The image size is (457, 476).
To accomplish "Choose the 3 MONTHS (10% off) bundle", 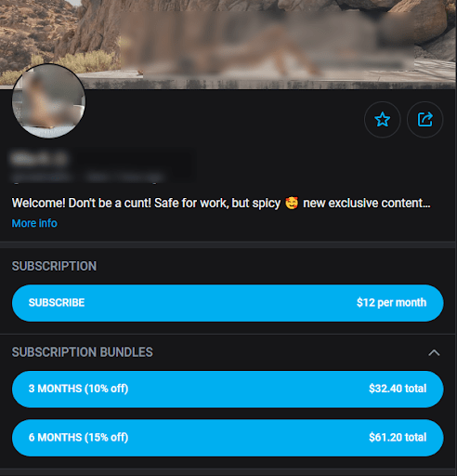I will (x=228, y=389).
